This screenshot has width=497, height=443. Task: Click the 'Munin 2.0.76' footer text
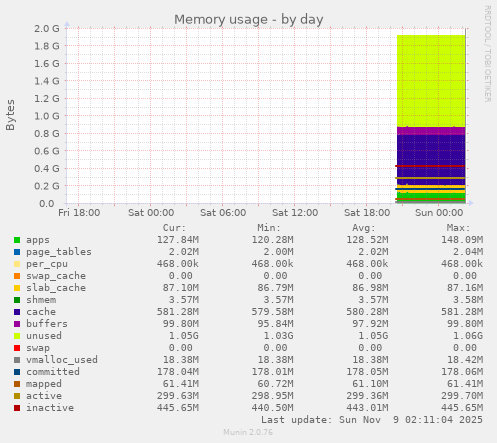(x=248, y=432)
